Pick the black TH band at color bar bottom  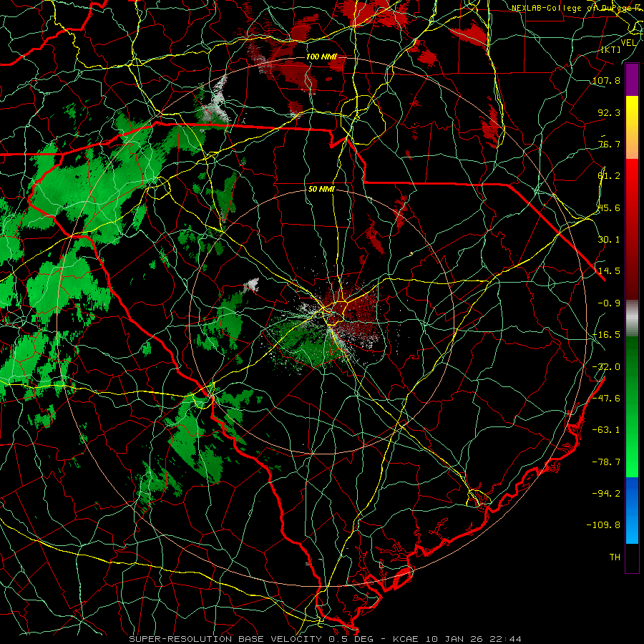[632, 557]
